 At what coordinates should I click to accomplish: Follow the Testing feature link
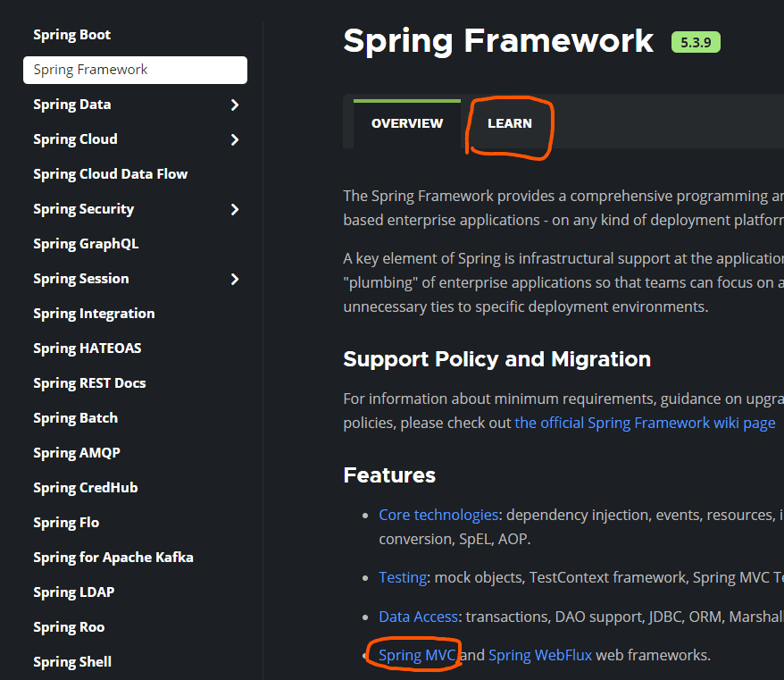tap(403, 577)
